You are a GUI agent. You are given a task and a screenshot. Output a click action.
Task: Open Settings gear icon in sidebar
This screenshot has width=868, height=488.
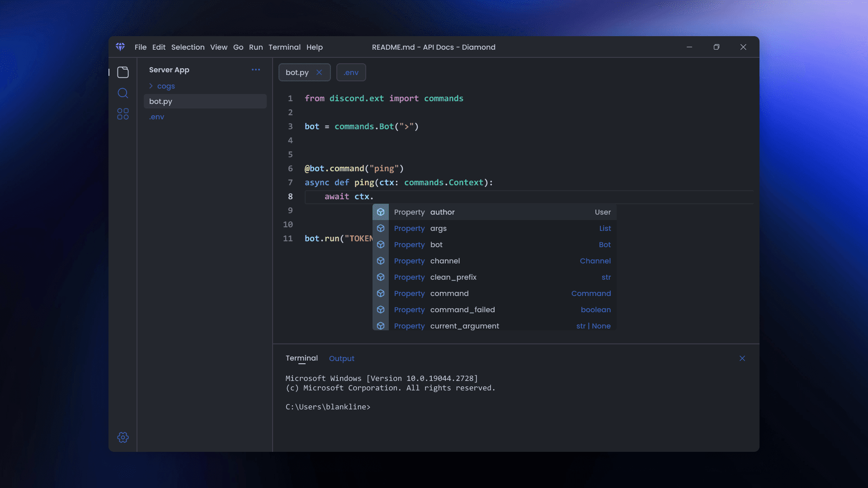[123, 437]
